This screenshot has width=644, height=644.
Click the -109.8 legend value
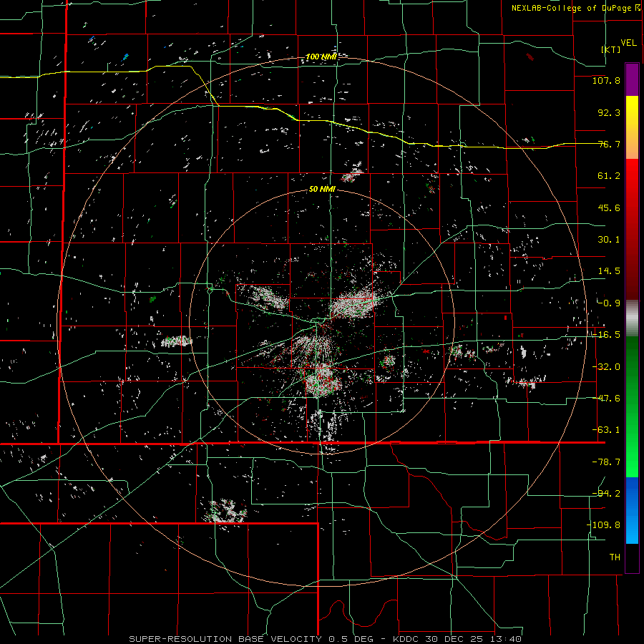click(603, 525)
